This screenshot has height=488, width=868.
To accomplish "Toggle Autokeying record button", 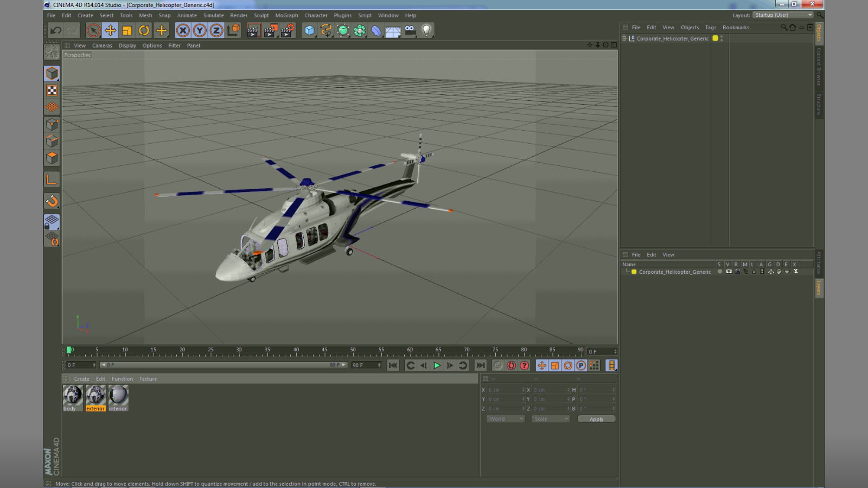I will pyautogui.click(x=511, y=365).
